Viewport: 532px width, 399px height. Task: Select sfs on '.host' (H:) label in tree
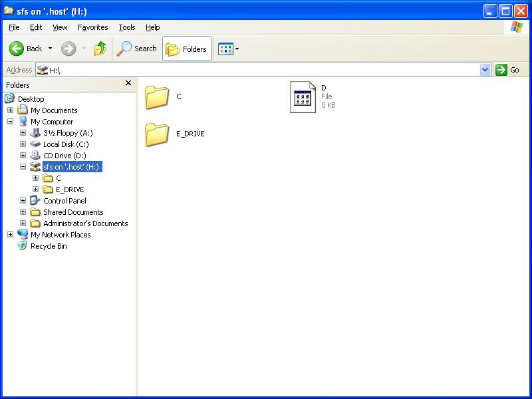click(72, 167)
